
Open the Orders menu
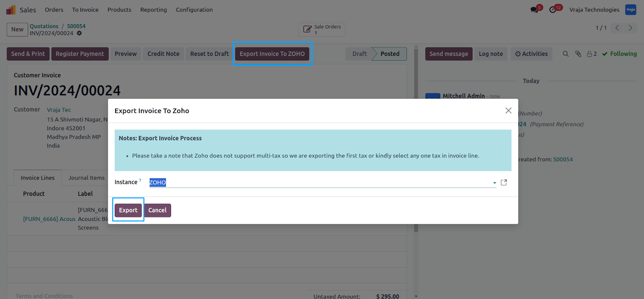click(x=54, y=10)
